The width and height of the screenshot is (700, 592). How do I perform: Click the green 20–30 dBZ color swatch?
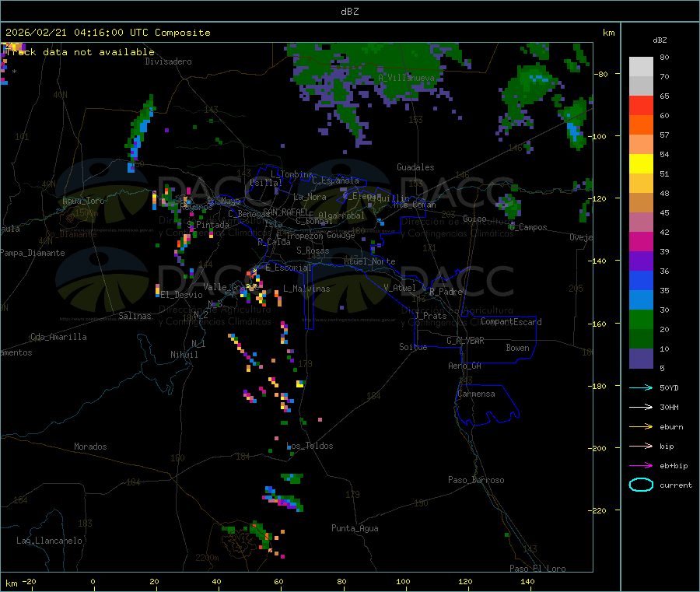[641, 319]
